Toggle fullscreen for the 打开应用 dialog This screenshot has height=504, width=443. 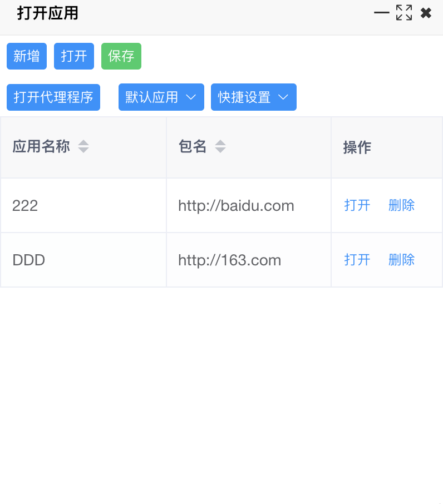tap(404, 13)
